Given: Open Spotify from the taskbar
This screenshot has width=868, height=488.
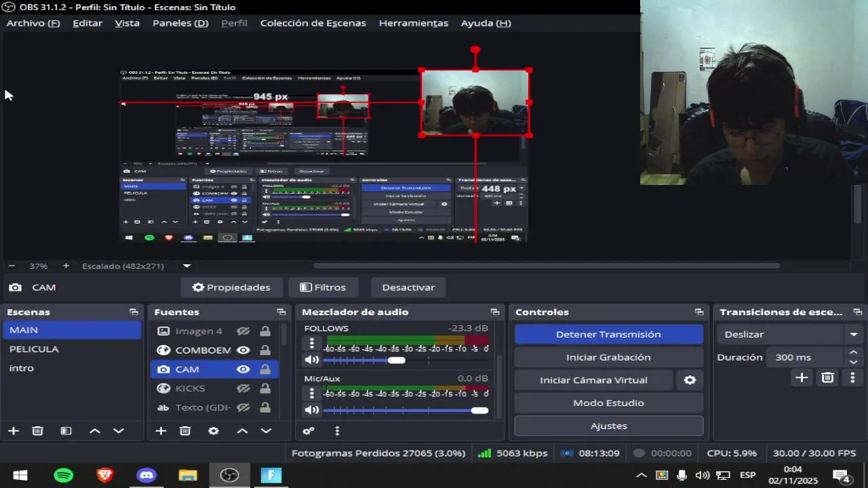Looking at the screenshot, I should pyautogui.click(x=63, y=475).
